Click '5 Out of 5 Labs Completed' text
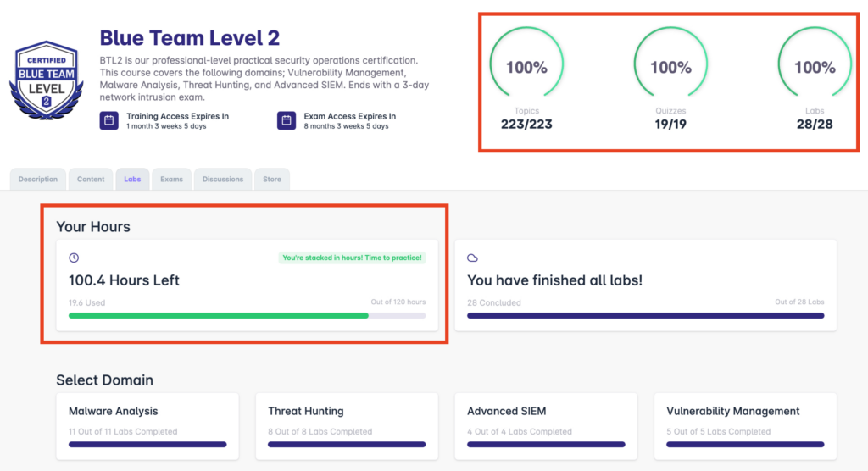Viewport: 868px width, 471px height. [719, 432]
